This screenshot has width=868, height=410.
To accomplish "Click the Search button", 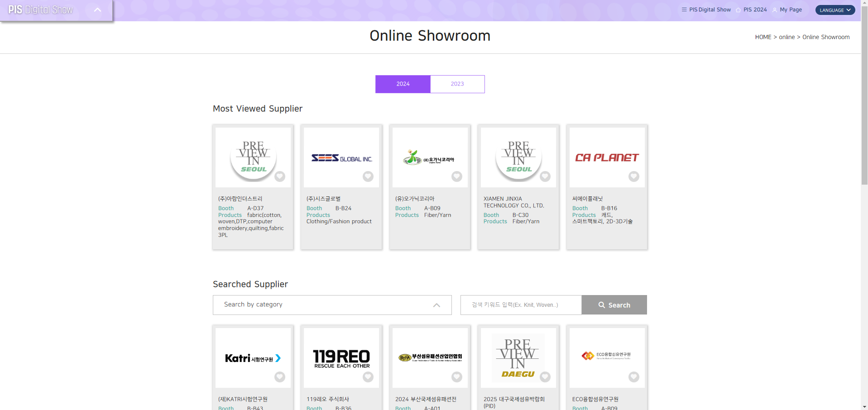I will (x=614, y=305).
